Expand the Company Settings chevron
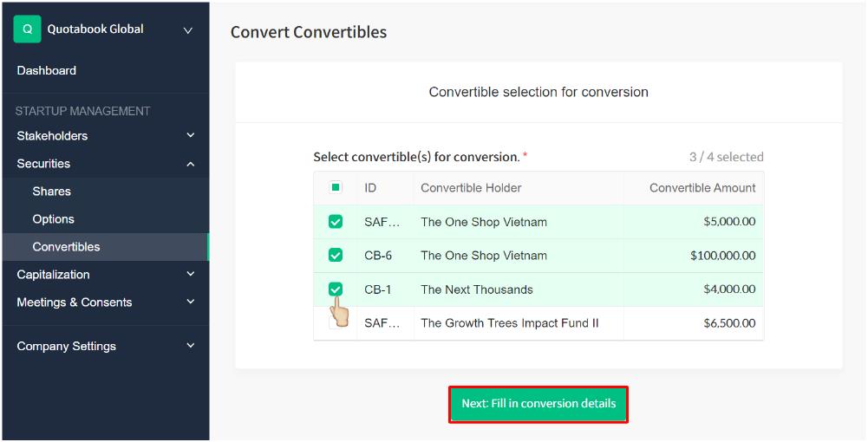Image resolution: width=868 pixels, height=442 pixels. point(191,346)
